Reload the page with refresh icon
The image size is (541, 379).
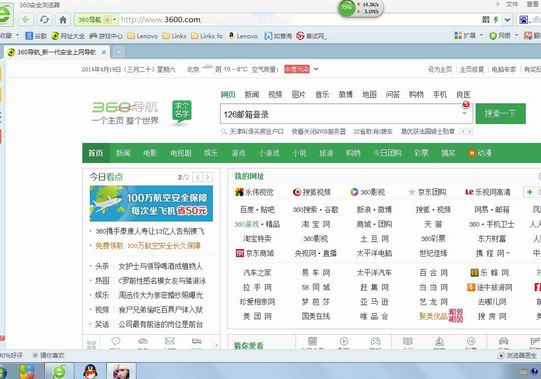point(45,20)
